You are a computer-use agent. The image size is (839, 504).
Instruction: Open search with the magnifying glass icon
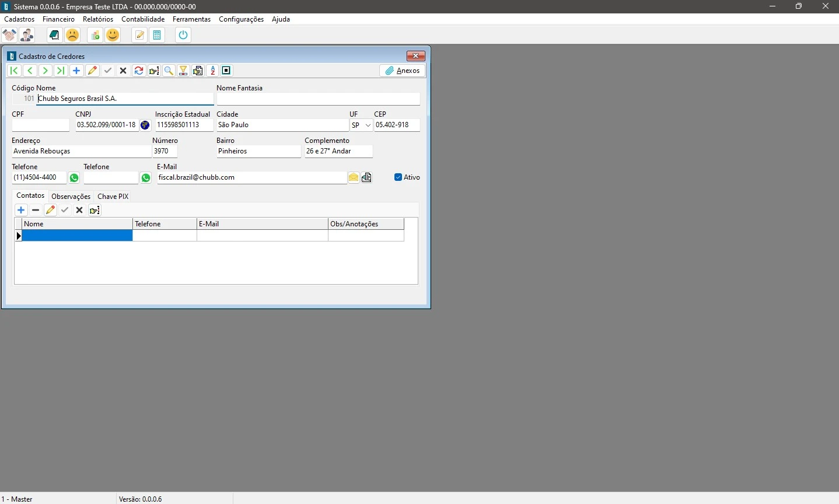(x=169, y=71)
